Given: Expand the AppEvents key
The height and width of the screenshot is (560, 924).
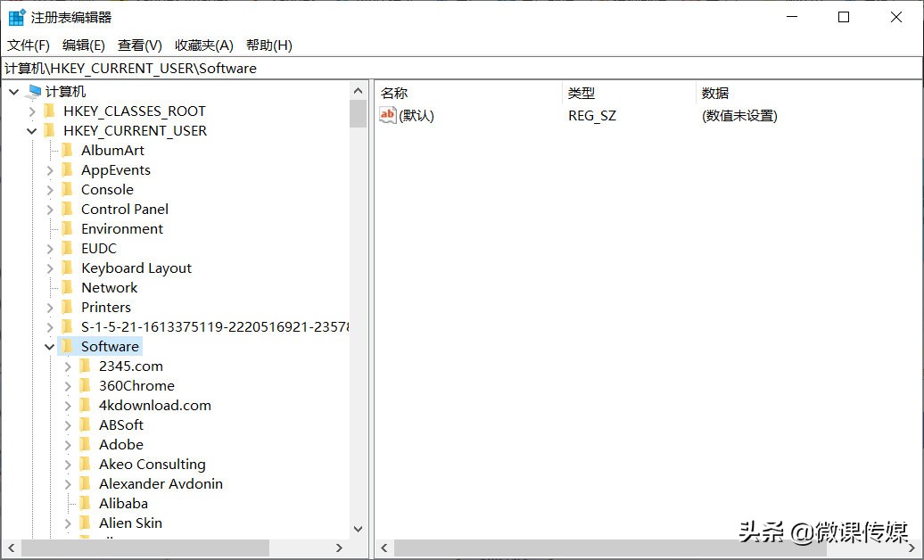Looking at the screenshot, I should (x=50, y=169).
